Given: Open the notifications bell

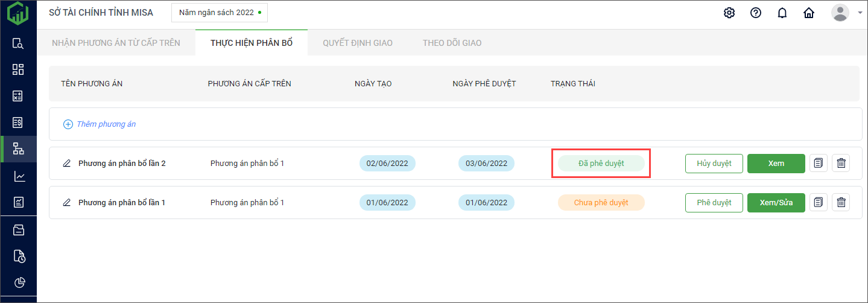Looking at the screenshot, I should coord(782,13).
